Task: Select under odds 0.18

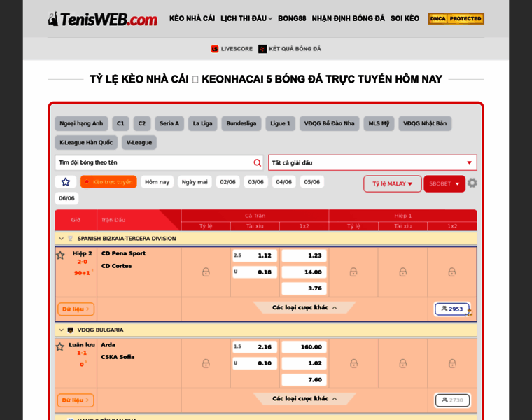Action: (255, 272)
